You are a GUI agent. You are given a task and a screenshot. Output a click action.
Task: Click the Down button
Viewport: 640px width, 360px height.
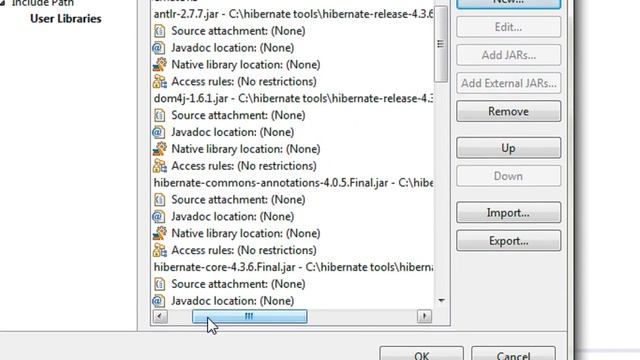click(x=509, y=176)
